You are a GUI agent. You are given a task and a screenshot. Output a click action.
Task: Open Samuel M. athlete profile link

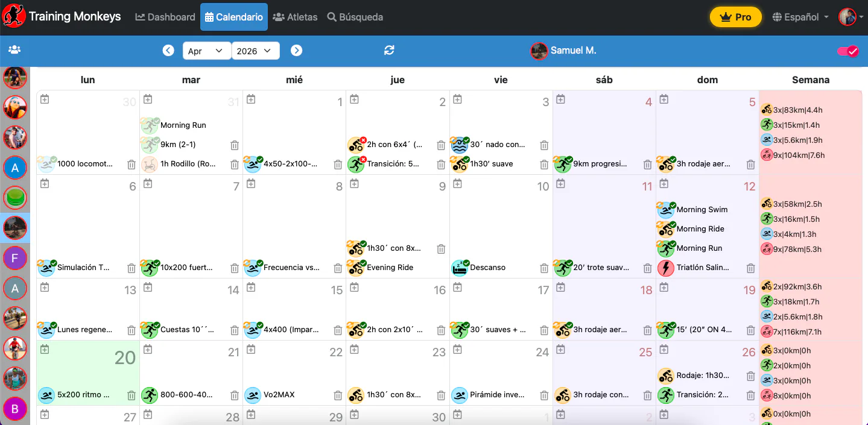pos(563,51)
